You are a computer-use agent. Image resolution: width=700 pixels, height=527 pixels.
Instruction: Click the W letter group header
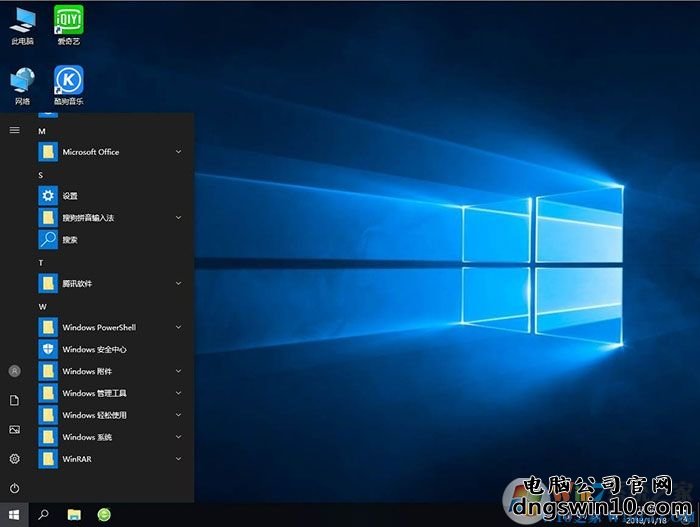point(42,307)
